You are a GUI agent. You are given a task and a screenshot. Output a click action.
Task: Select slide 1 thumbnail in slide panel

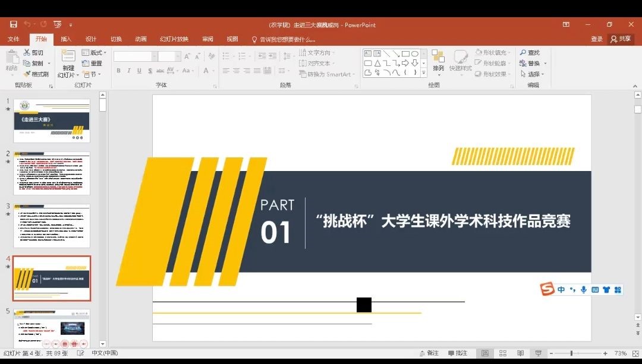(x=52, y=121)
